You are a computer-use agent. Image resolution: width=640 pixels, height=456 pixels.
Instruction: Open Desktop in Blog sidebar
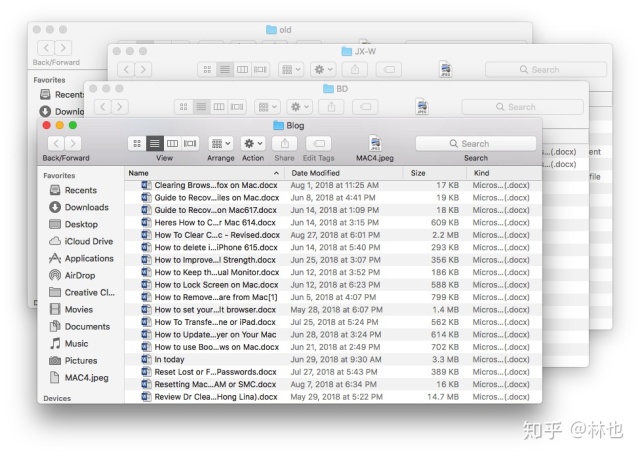coord(73,224)
